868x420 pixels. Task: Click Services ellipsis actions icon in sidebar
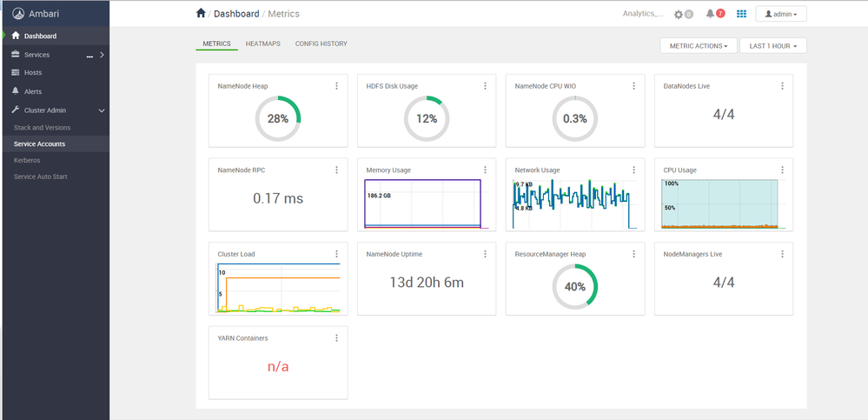(x=89, y=56)
